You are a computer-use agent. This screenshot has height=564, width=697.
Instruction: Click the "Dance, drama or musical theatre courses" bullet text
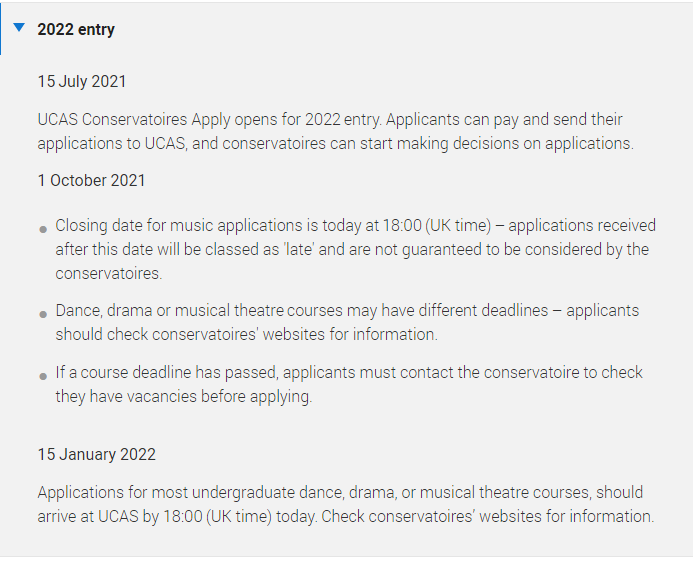[347, 322]
